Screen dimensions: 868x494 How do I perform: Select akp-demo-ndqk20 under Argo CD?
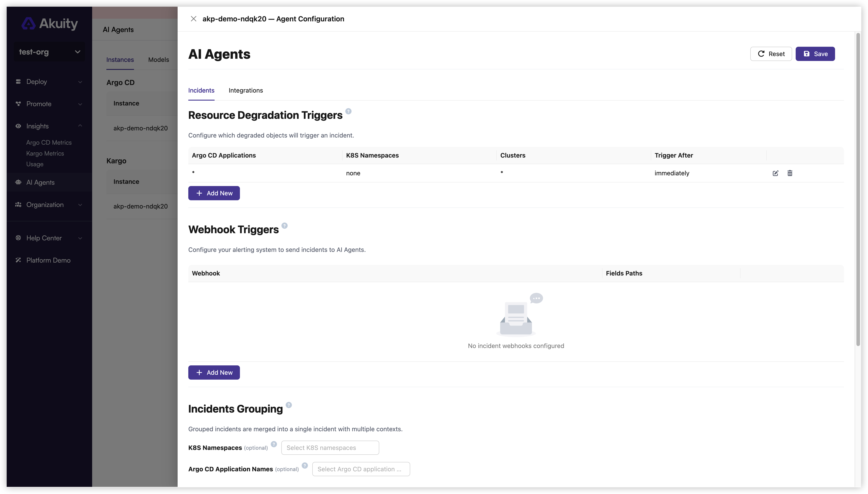click(x=140, y=128)
